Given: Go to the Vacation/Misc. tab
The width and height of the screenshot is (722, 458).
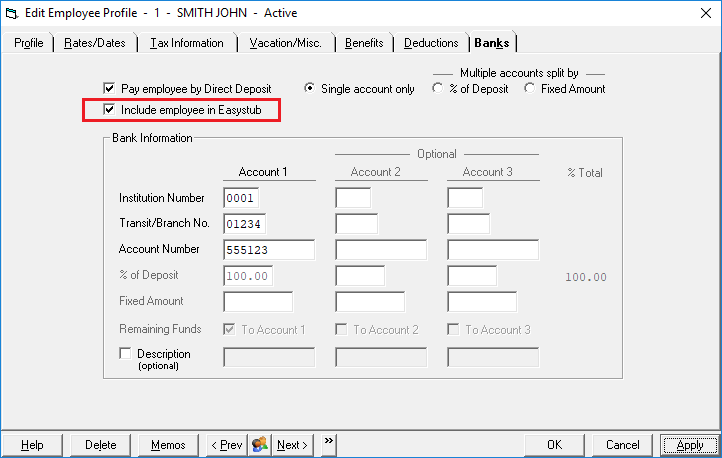Looking at the screenshot, I should pyautogui.click(x=285, y=43).
